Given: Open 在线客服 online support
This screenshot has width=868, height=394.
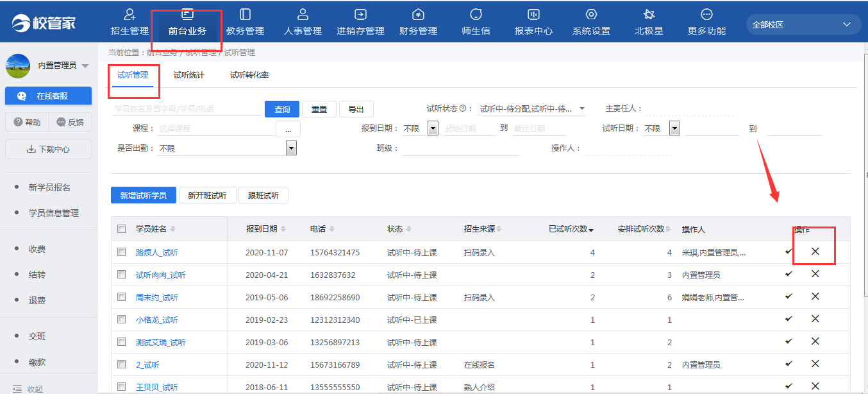Looking at the screenshot, I should pyautogui.click(x=48, y=96).
